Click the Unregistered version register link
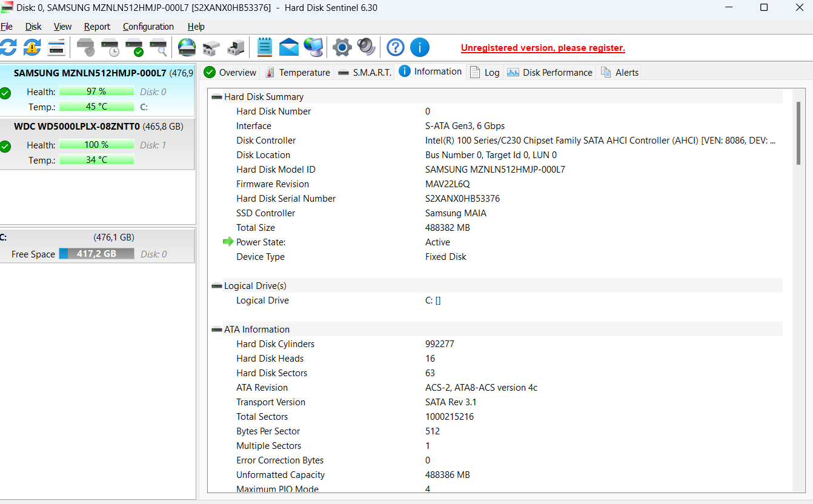 [542, 47]
